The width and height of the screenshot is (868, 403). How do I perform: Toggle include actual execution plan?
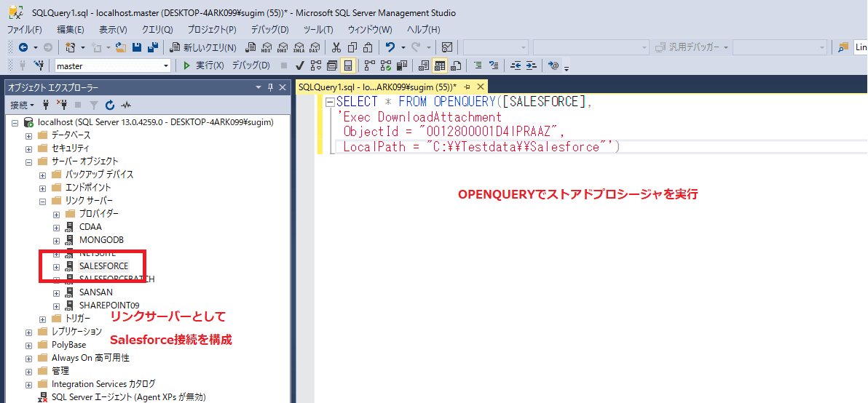click(369, 65)
